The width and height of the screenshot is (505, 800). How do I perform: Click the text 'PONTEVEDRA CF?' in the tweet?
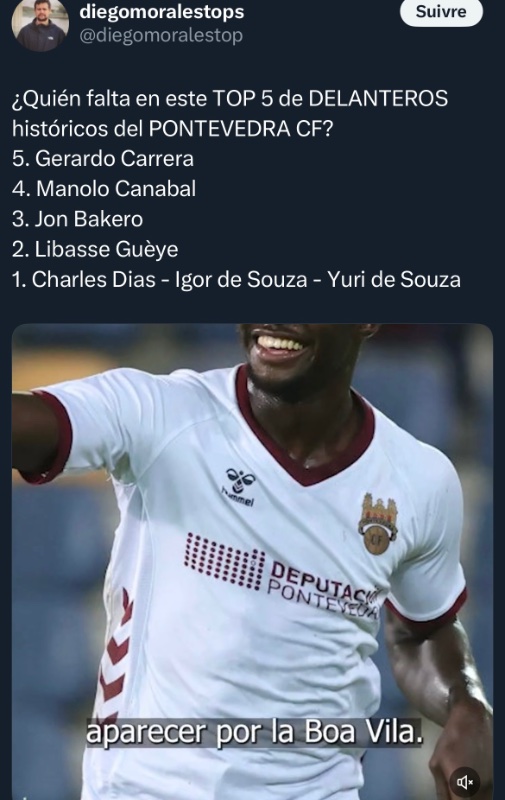[x=241, y=129]
